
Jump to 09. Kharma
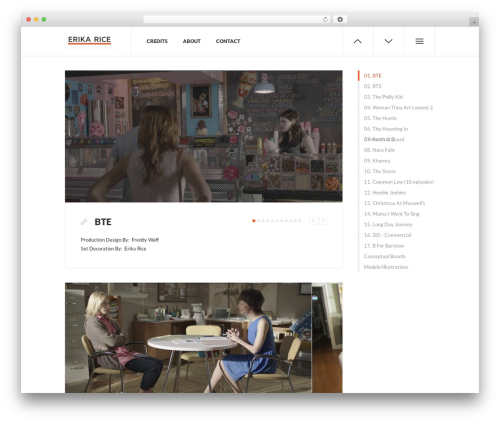pos(377,161)
